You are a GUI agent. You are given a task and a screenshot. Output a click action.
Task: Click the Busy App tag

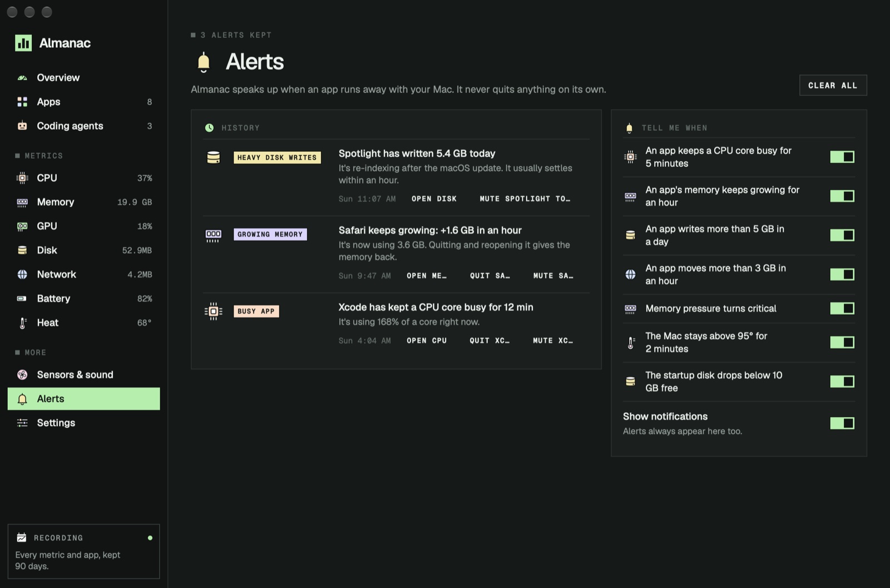click(256, 311)
